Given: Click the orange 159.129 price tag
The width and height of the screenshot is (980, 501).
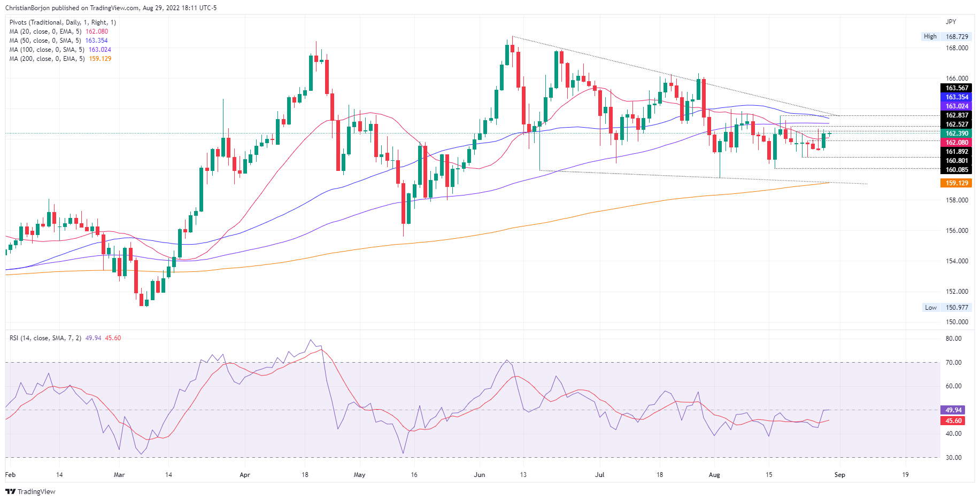Looking at the screenshot, I should pyautogui.click(x=956, y=183).
